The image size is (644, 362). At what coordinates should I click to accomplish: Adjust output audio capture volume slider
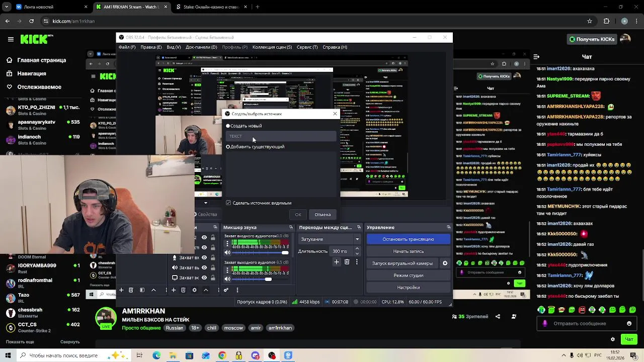tap(260, 279)
